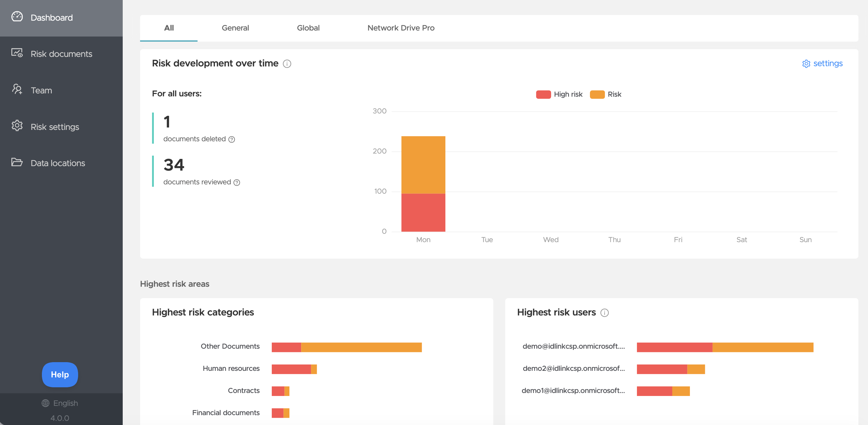Click the Monday orange Risk bar segment
Screen dimensions: 868x425
pos(423,165)
